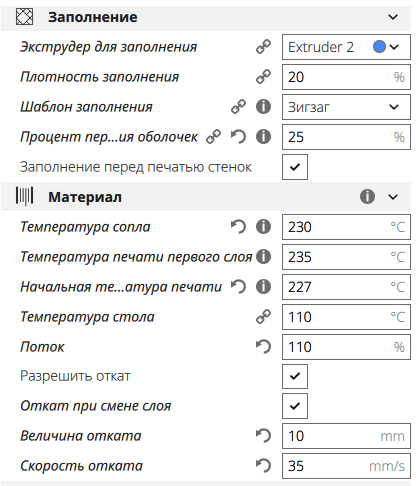This screenshot has height=486, width=417.
Task: Reset Поток value with revert arrow
Action: (x=263, y=347)
